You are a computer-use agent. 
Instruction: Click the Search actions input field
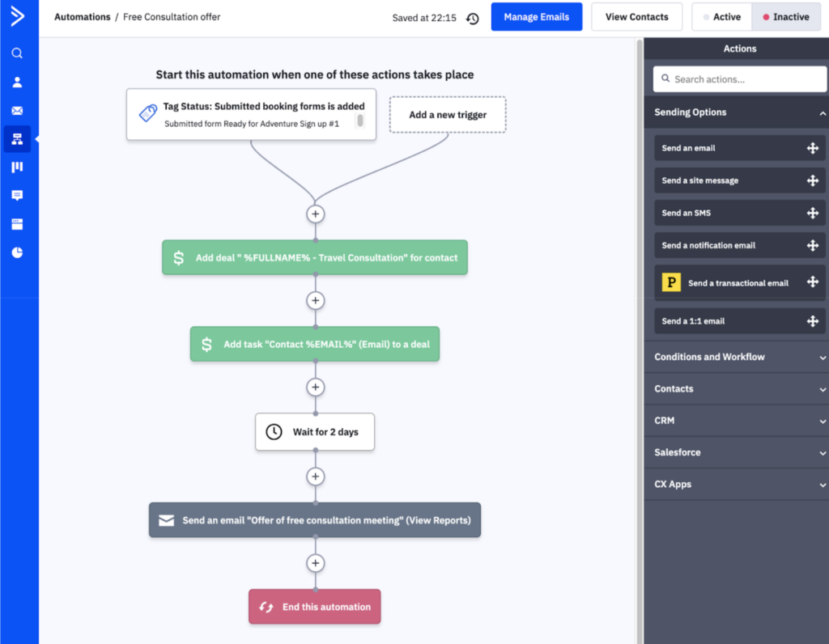pos(738,78)
